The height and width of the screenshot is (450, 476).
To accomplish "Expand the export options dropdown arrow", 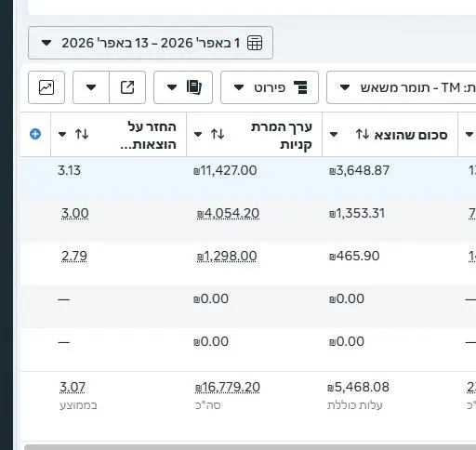I will [91, 87].
